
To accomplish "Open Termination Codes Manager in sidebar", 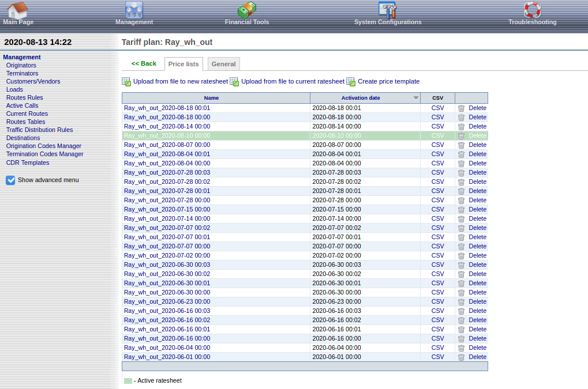I will [x=44, y=154].
